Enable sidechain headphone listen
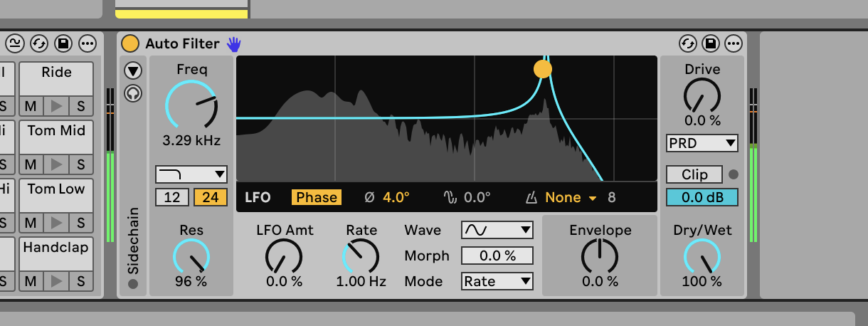Image resolution: width=868 pixels, height=326 pixels. pos(133,93)
